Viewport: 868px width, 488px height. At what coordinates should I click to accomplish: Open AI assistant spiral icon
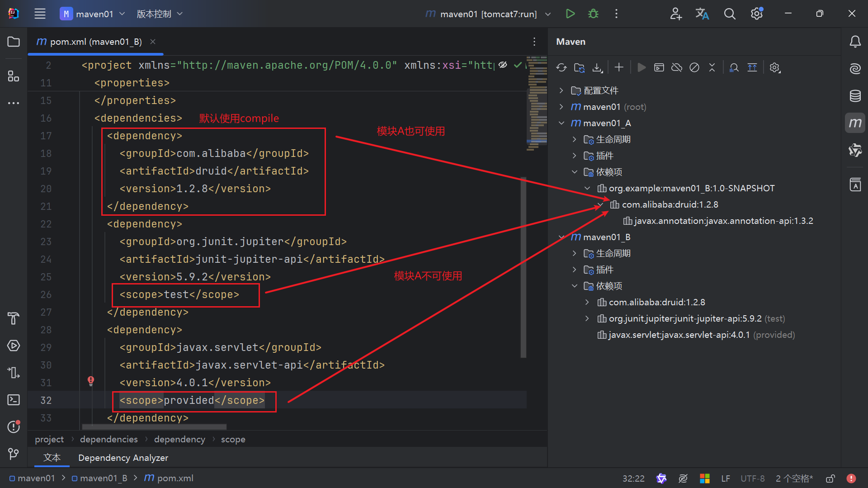pyautogui.click(x=855, y=69)
